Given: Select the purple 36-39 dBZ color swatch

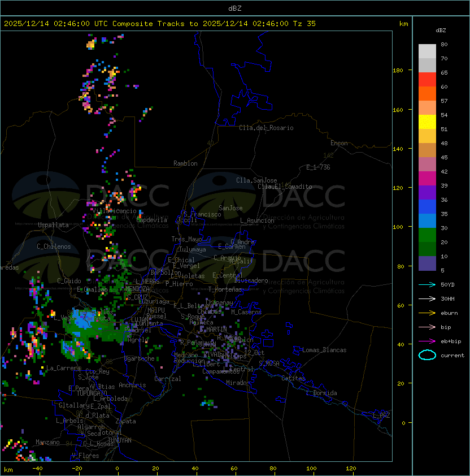Looking at the screenshot, I should coord(427,192).
